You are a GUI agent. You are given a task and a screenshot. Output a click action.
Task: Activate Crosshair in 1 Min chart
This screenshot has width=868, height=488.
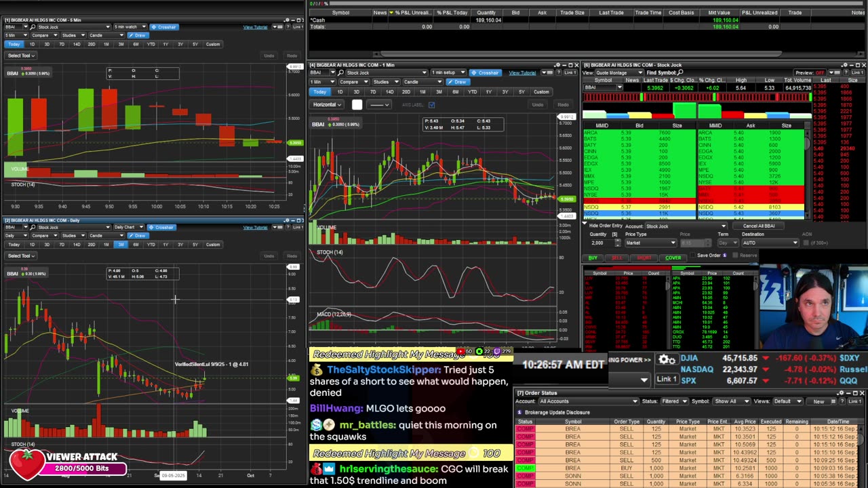click(x=486, y=73)
